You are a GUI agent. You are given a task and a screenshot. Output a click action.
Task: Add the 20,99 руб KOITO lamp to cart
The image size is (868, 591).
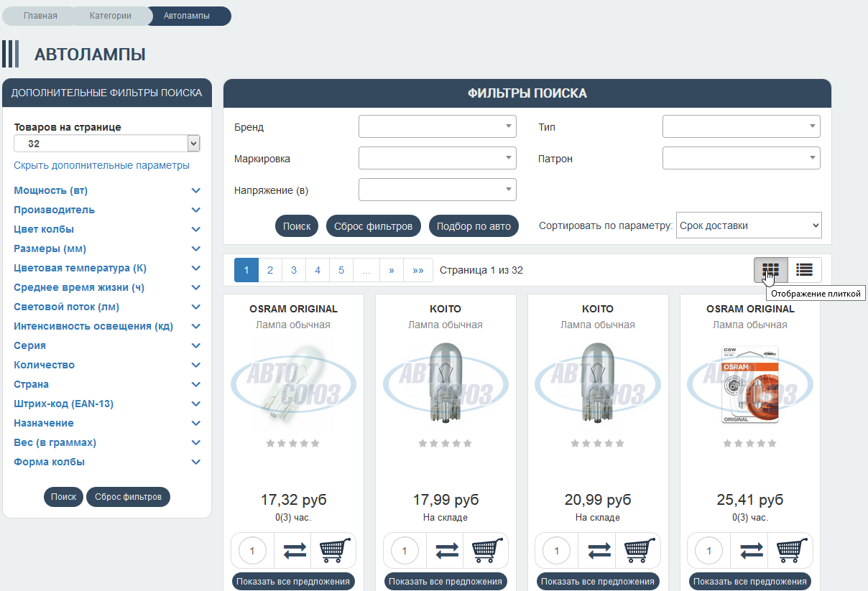[637, 551]
